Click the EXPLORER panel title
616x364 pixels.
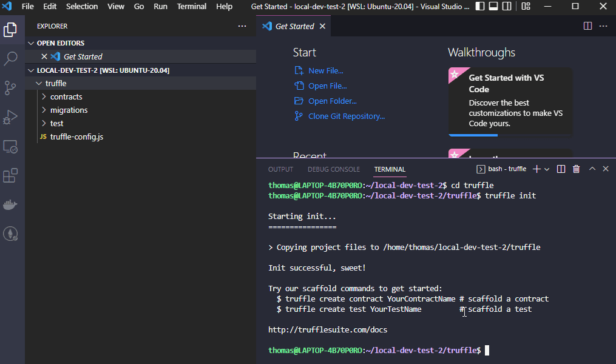pyautogui.click(x=52, y=26)
